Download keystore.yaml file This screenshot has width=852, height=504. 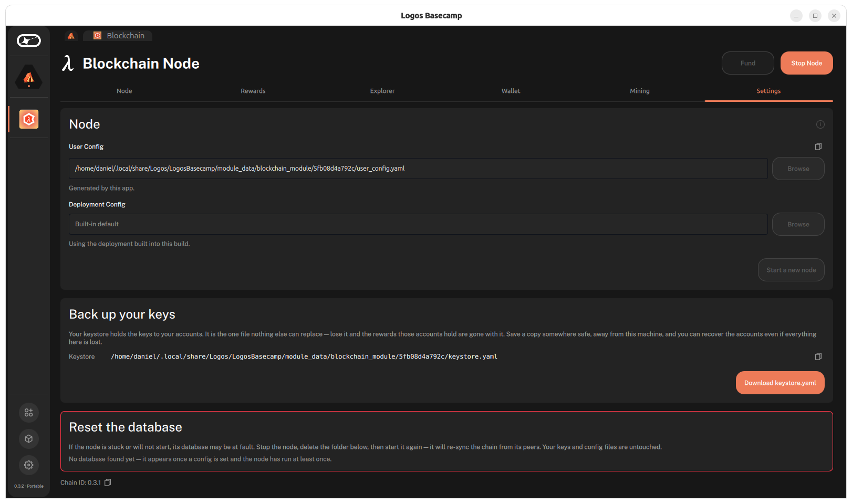click(x=780, y=383)
